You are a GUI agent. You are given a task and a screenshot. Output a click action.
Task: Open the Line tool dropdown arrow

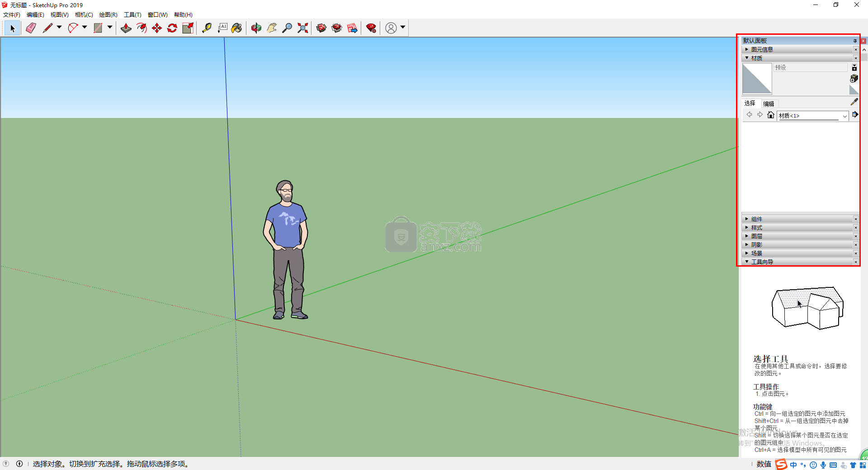click(x=59, y=28)
